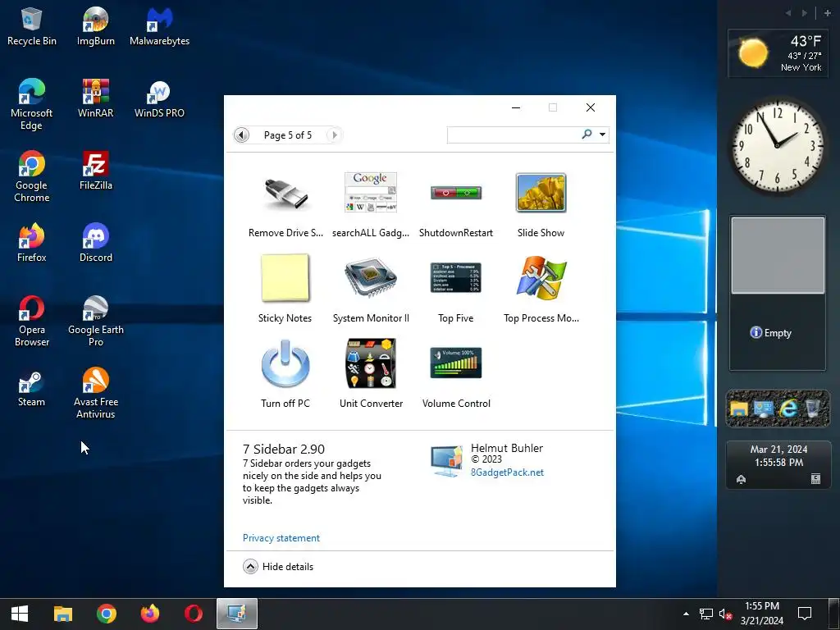840x630 pixels.
Task: Select the Turn off PC gadget
Action: coord(285,374)
